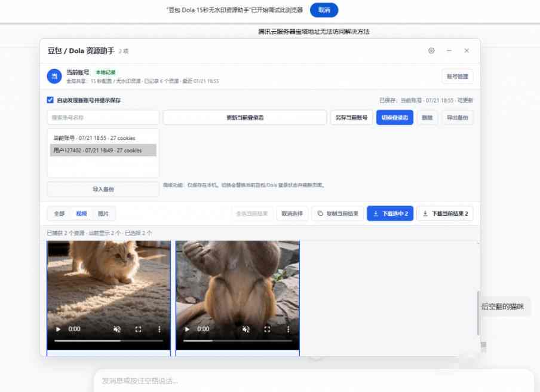Select 当前账号 · 07/21 18:55 list row
The width and height of the screenshot is (540, 392).
[103, 138]
